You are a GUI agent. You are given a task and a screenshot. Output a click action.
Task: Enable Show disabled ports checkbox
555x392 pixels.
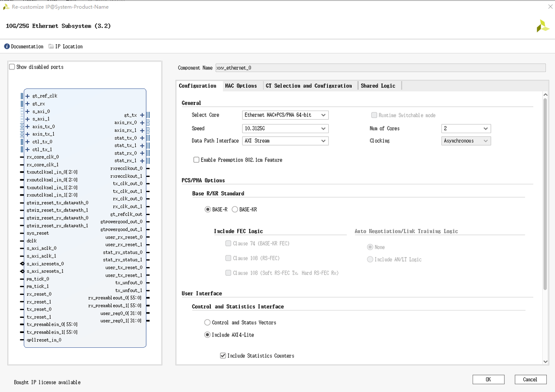pyautogui.click(x=12, y=67)
